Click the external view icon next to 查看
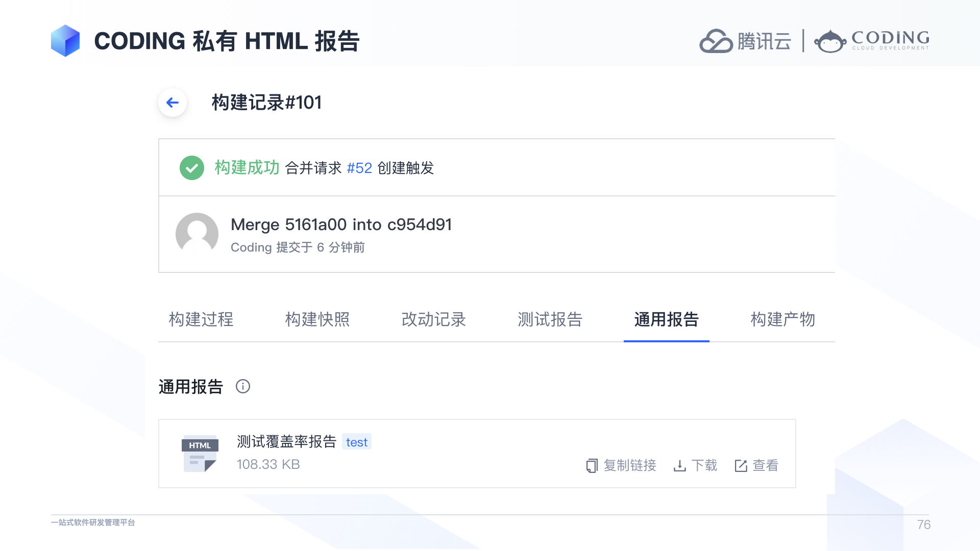 pyautogui.click(x=741, y=465)
